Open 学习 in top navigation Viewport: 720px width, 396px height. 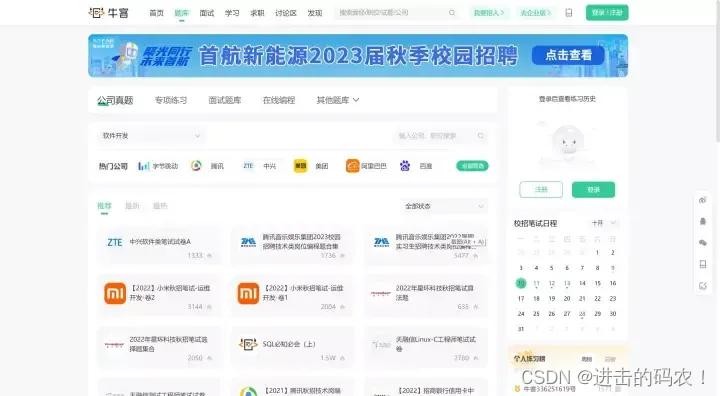pos(232,13)
